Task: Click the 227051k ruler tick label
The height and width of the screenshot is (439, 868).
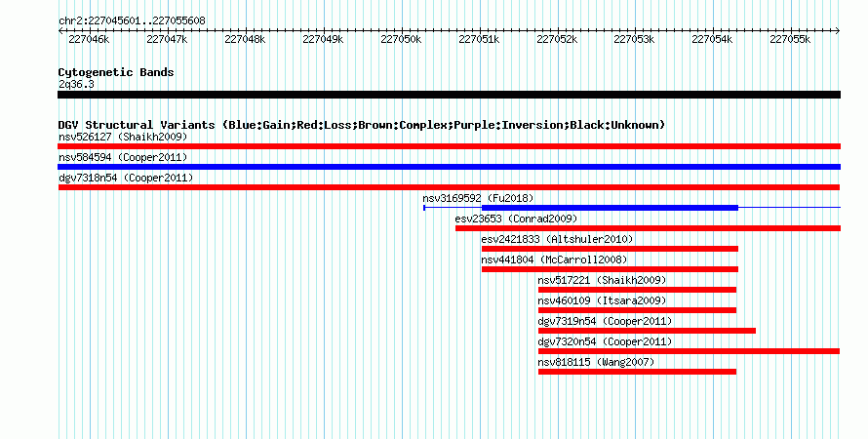Action: [479, 39]
